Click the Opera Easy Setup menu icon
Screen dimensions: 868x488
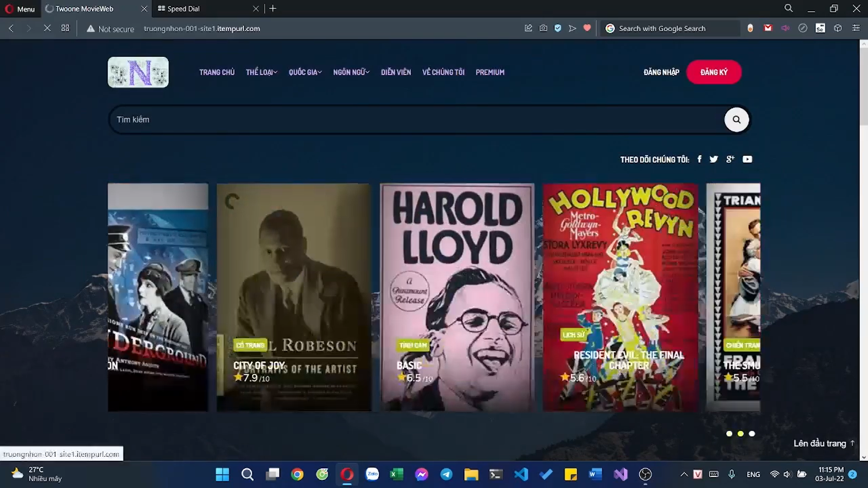click(856, 28)
